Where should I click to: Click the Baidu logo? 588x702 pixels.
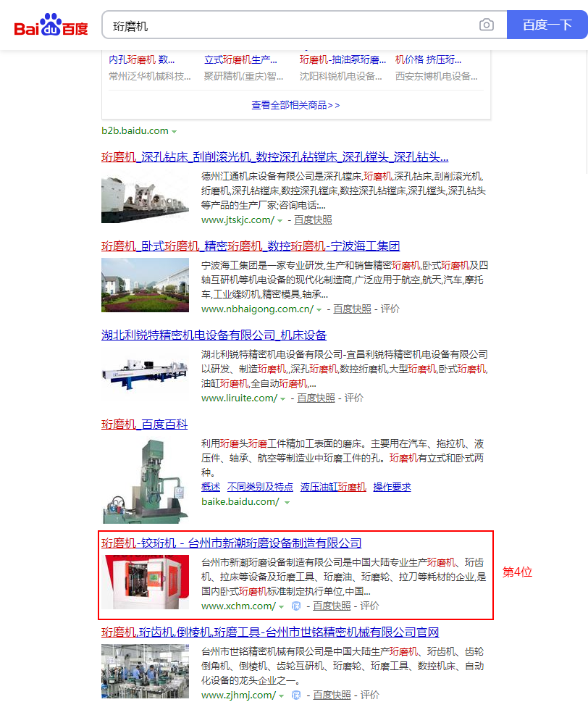point(51,25)
